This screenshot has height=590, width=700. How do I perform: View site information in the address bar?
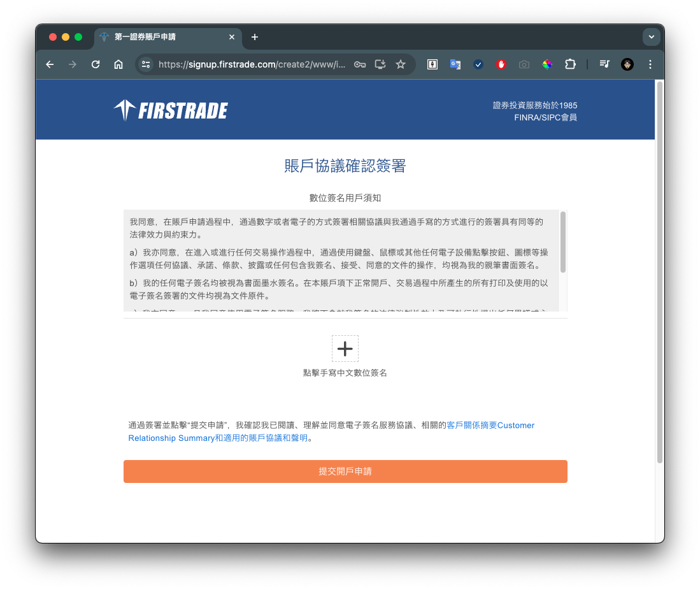146,64
